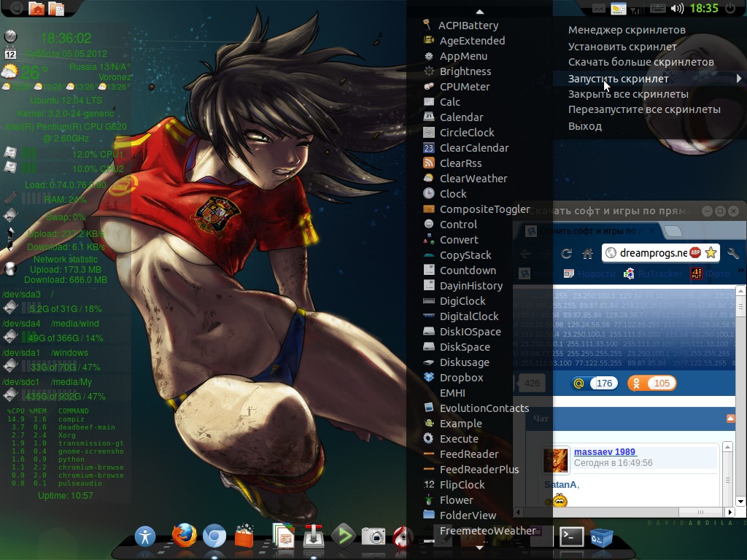The image size is (747, 560).
Task: Click the volume speaker icon in top panel
Action: (x=677, y=9)
